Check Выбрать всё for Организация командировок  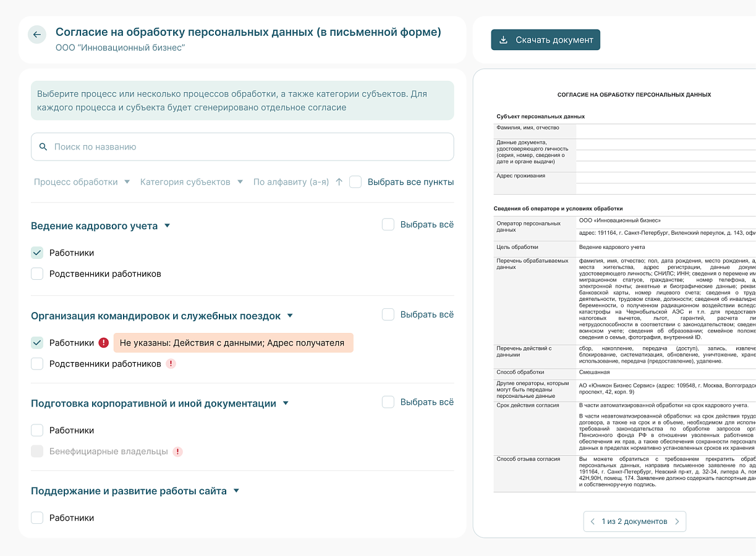pyautogui.click(x=388, y=315)
